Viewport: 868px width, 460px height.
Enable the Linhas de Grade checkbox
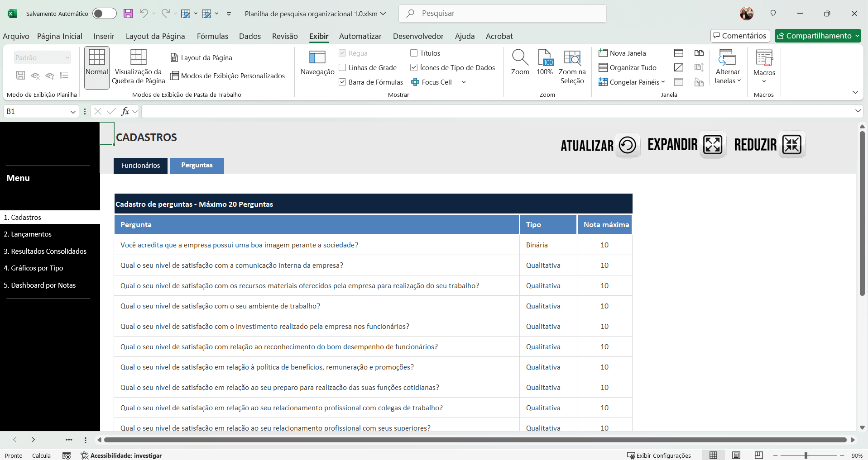343,68
